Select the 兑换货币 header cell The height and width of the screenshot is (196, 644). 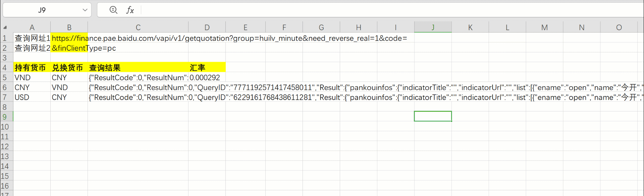pos(69,68)
